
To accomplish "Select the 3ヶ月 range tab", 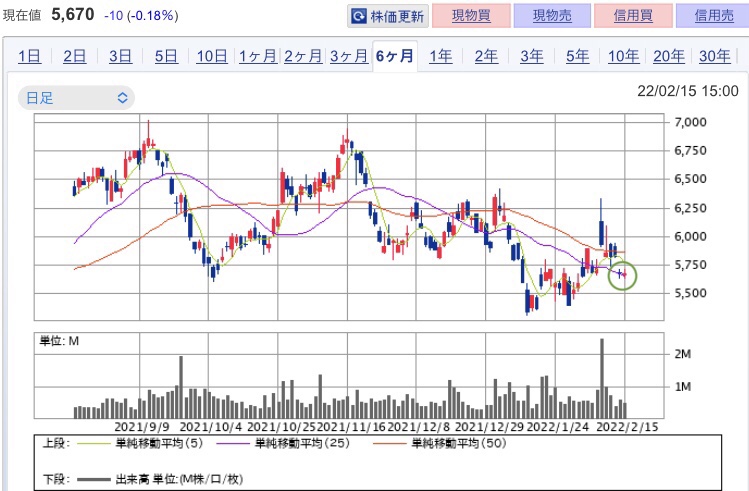I will pyautogui.click(x=349, y=56).
